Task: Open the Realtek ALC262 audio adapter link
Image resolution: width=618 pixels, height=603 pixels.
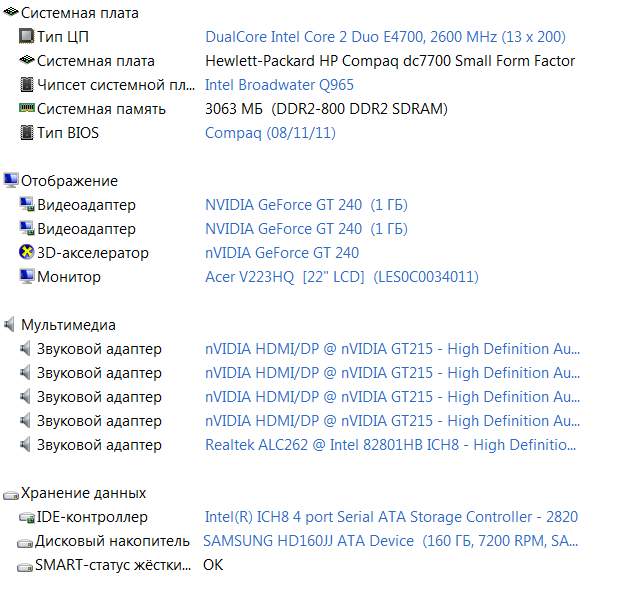Action: [x=392, y=445]
